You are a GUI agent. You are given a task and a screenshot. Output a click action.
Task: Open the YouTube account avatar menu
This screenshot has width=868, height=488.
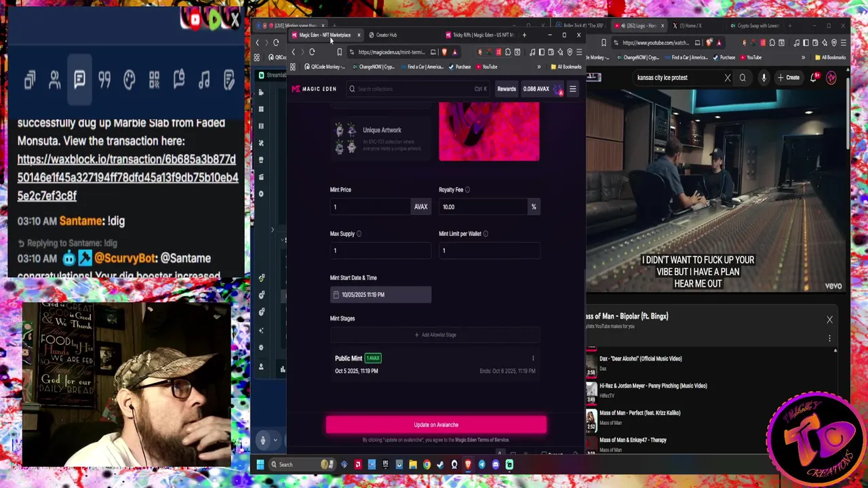[x=831, y=78]
